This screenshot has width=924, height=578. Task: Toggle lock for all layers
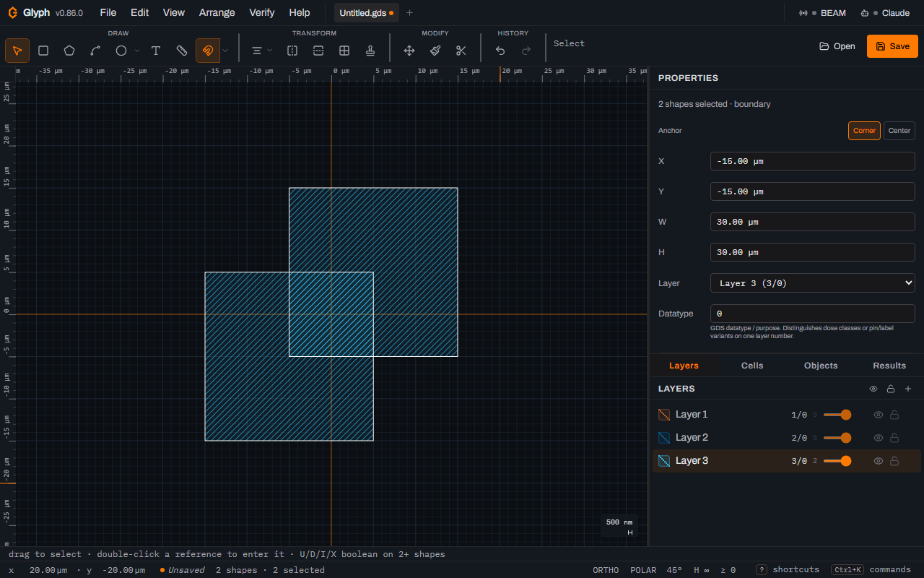click(891, 389)
